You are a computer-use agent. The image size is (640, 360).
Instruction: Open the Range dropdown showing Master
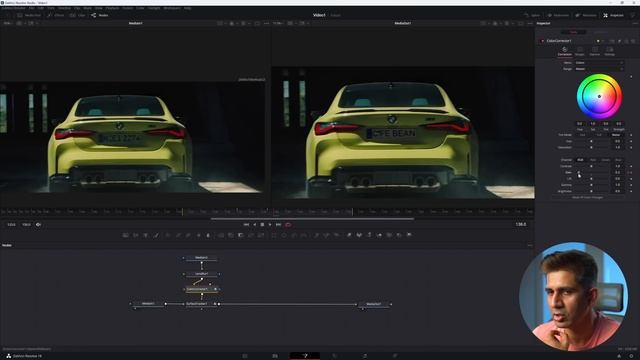[599, 69]
